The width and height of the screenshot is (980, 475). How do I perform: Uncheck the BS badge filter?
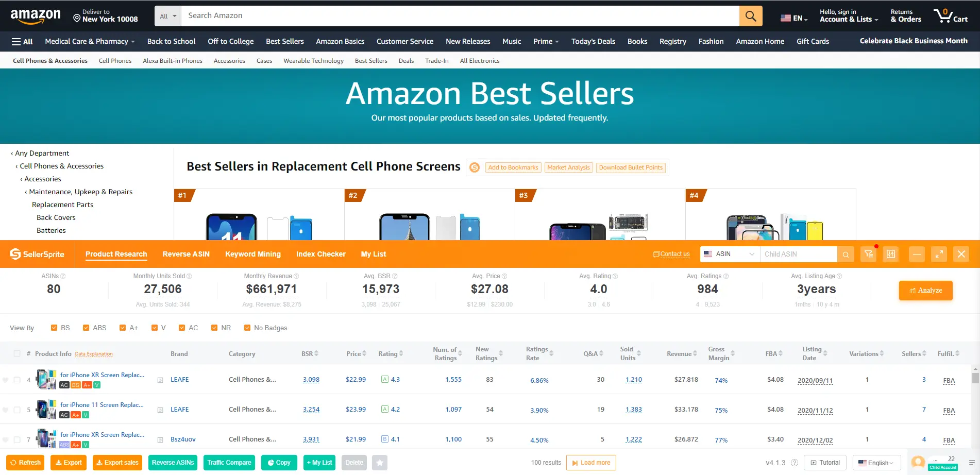(54, 328)
